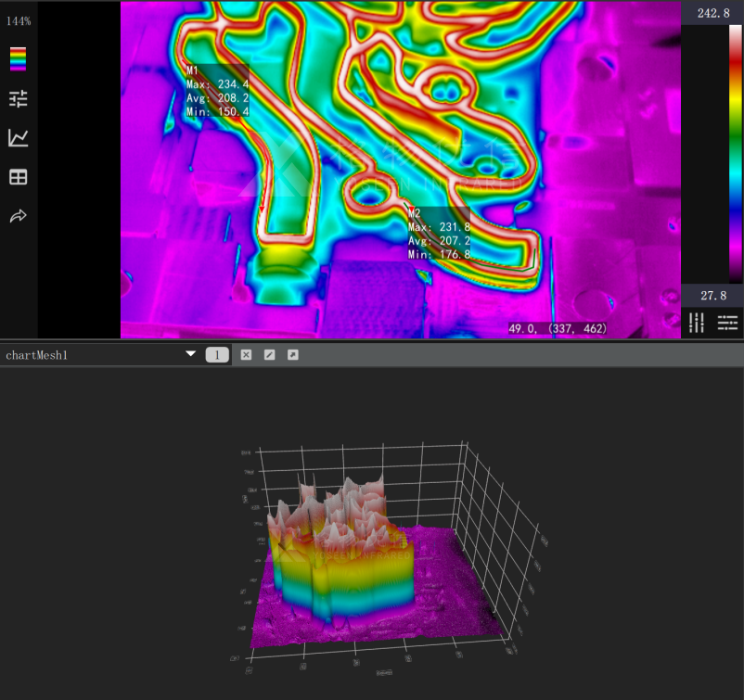Image resolution: width=744 pixels, height=700 pixels.
Task: Open the data table view icon
Action: (x=18, y=177)
